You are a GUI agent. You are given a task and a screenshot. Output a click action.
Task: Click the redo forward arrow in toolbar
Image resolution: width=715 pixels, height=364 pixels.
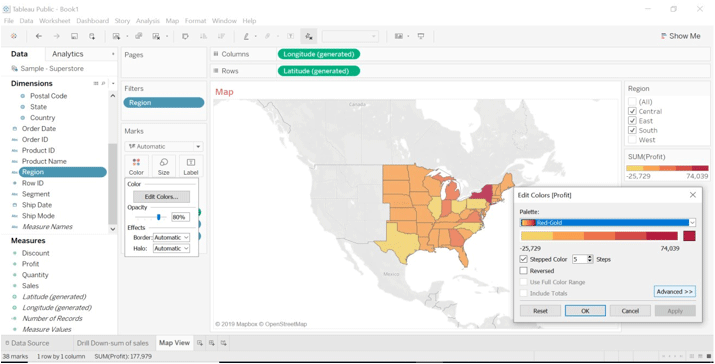[57, 36]
